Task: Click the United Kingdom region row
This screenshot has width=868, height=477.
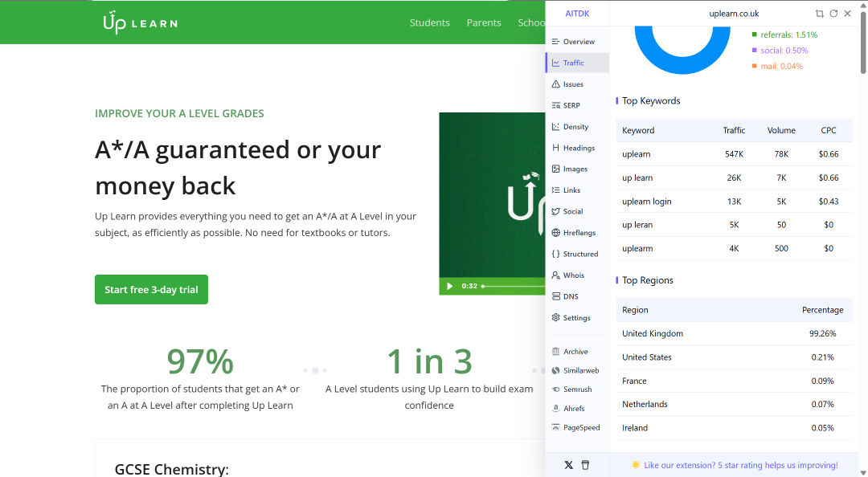Action: coord(734,334)
